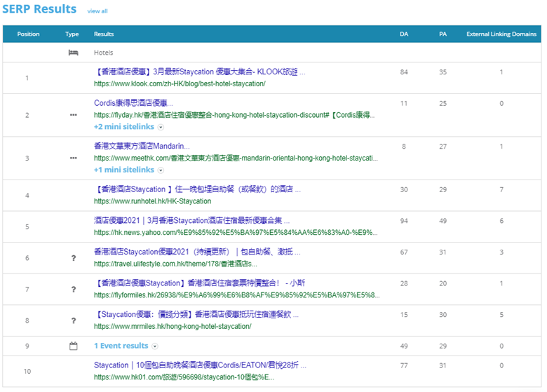Open the Cordis/EATON position 10 title
This screenshot has height=392, width=547.
click(x=201, y=365)
